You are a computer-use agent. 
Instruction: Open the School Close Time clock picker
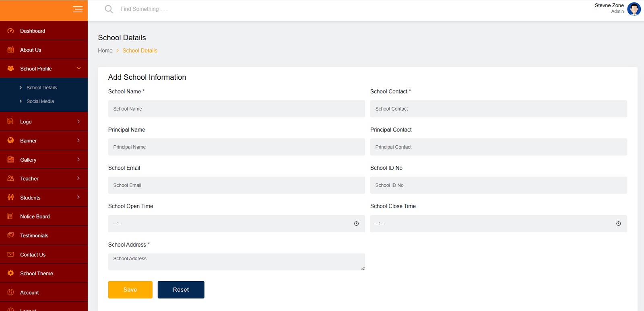(619, 224)
